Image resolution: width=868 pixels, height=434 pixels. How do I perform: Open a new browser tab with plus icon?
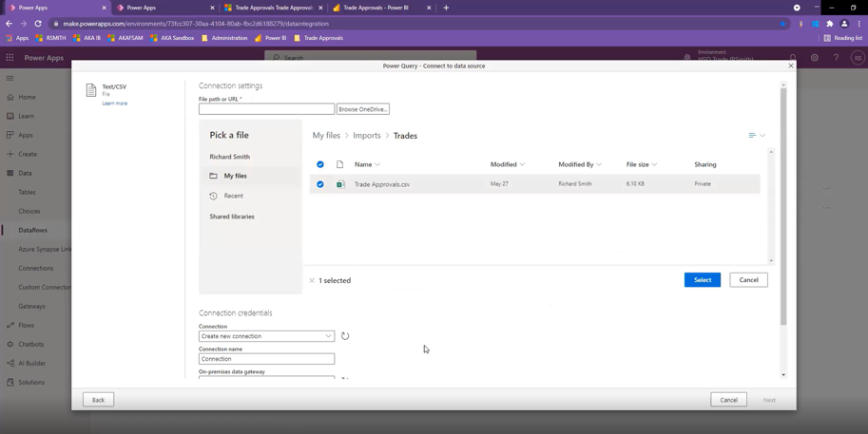[x=446, y=8]
